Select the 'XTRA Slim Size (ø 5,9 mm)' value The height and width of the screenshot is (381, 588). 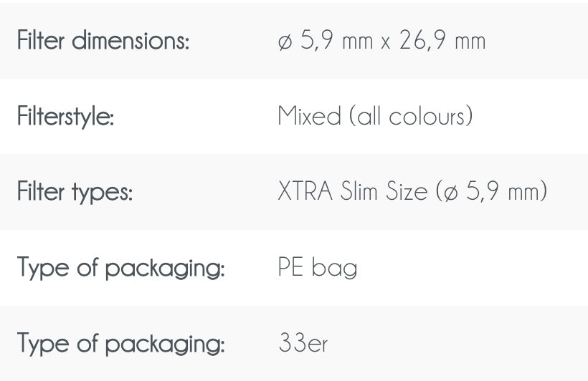click(x=412, y=192)
